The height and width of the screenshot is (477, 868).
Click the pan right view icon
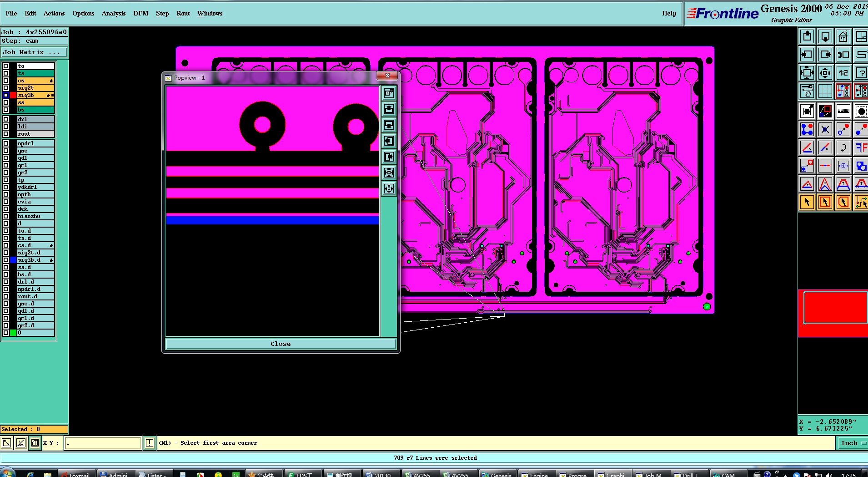[x=825, y=55]
